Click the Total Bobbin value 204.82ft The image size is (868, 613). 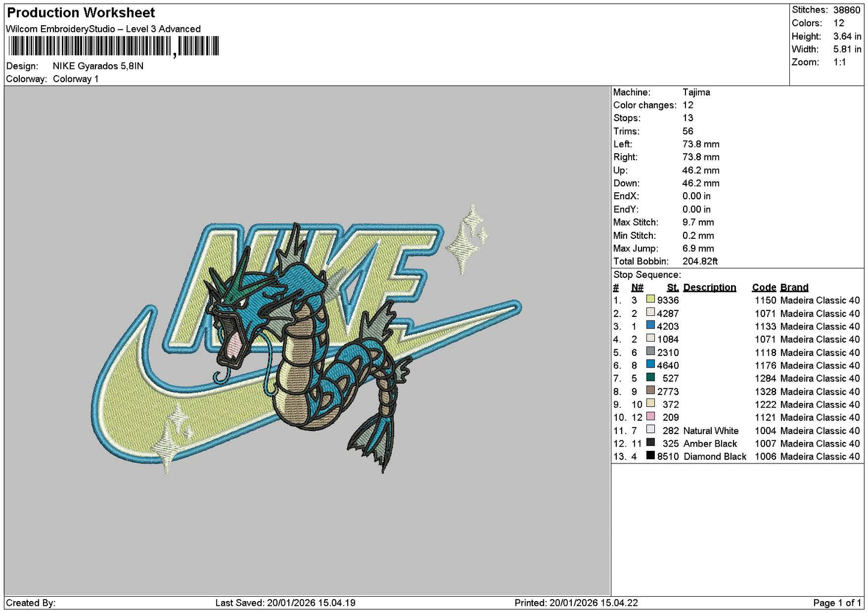tap(700, 261)
